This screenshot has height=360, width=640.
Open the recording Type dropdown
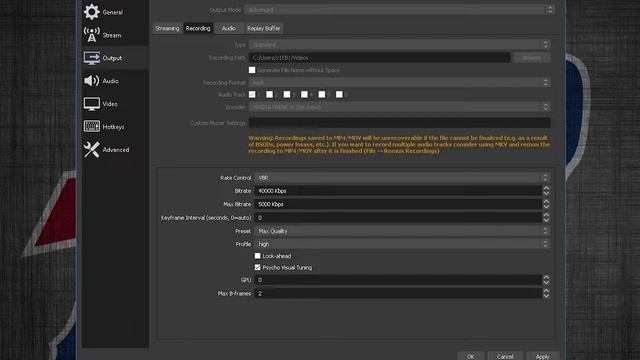pyautogui.click(x=400, y=44)
